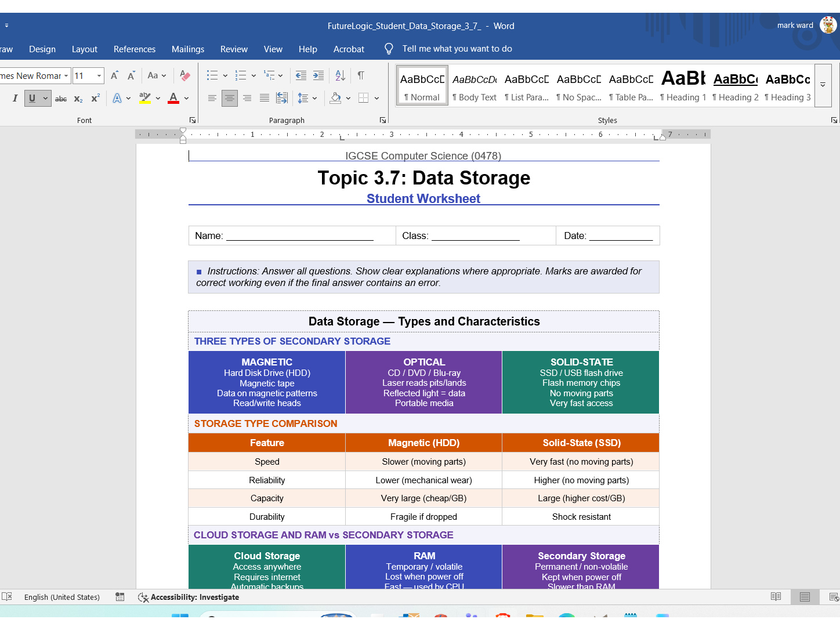This screenshot has width=840, height=630.
Task: Click English (United States) language indicator
Action: [x=62, y=597]
